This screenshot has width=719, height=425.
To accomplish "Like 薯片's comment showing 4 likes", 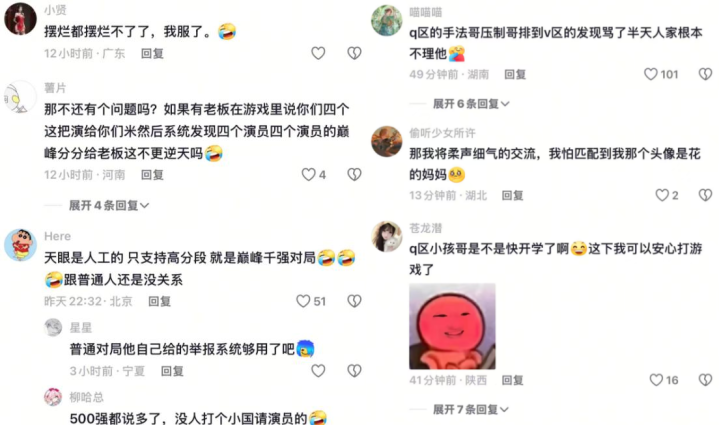I will [309, 174].
